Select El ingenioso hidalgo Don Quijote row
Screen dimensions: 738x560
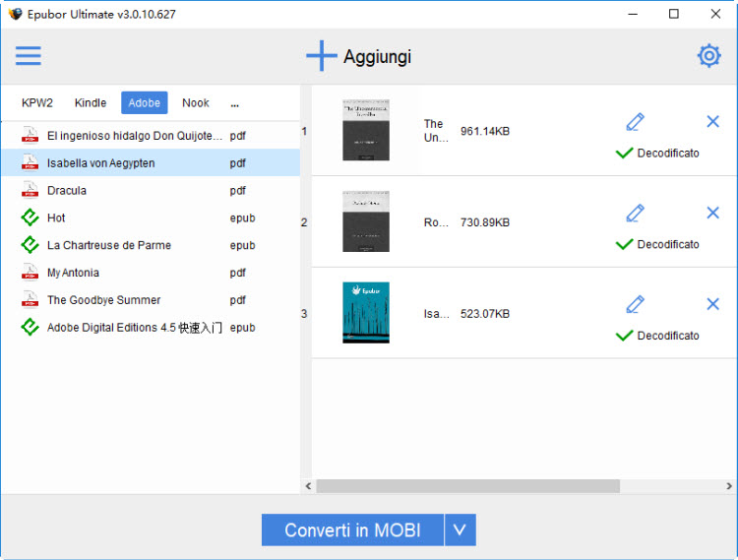(151, 136)
